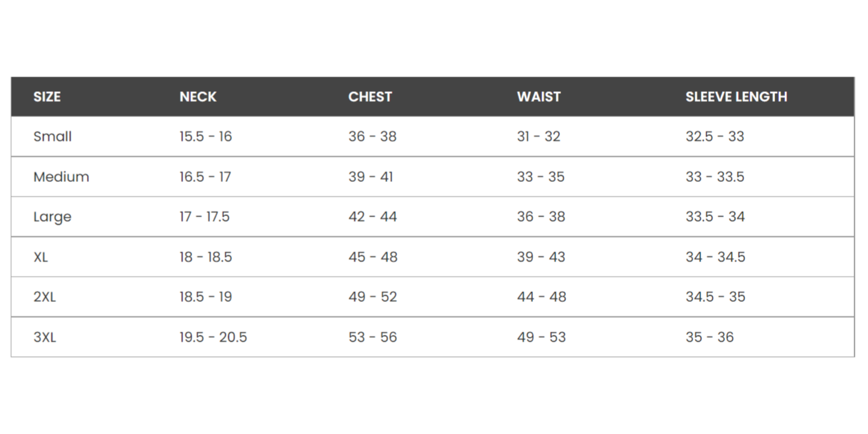This screenshot has width=868, height=434.
Task: Select the 3XL size row label
Action: (44, 337)
